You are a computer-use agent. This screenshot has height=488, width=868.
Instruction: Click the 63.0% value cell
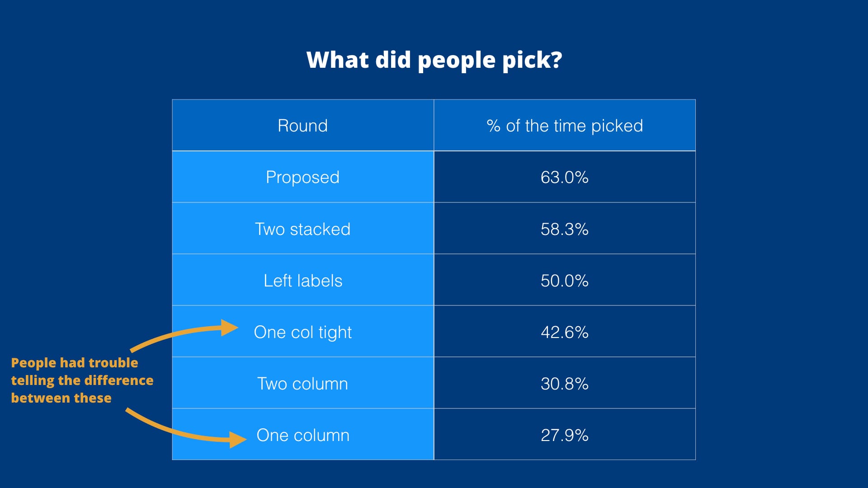[564, 177]
